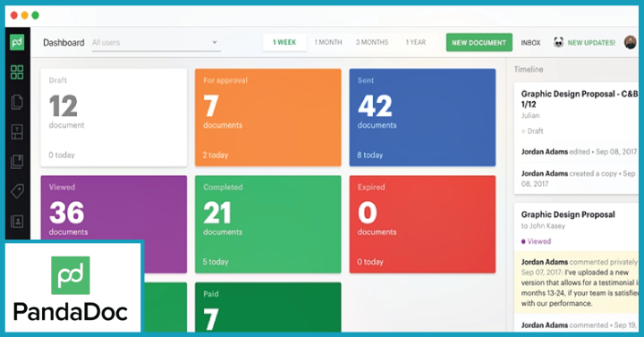The width and height of the screenshot is (644, 337).
Task: Open the Documents icon in sidebar
Action: 17,102
